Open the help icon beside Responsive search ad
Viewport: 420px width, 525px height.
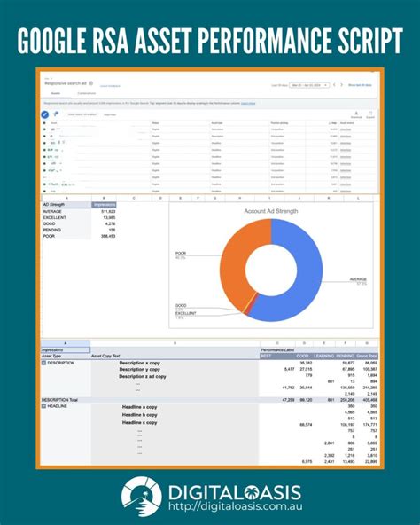click(90, 83)
